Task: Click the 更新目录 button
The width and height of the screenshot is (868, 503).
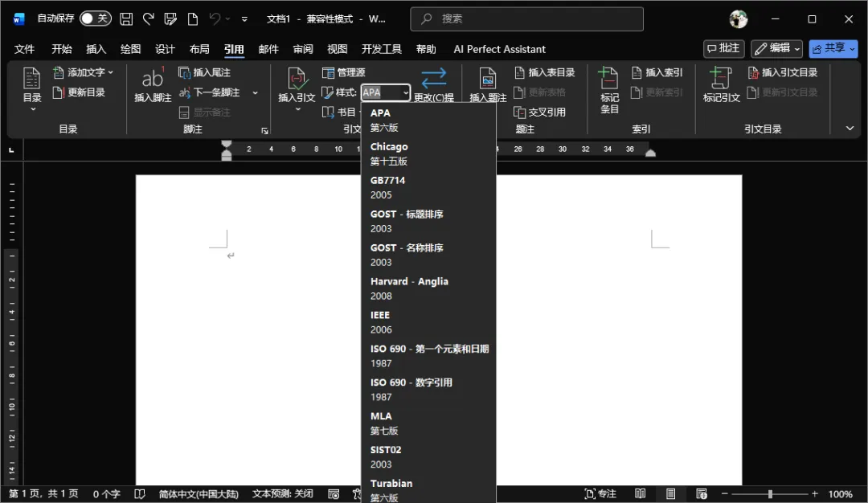Action: coord(79,92)
